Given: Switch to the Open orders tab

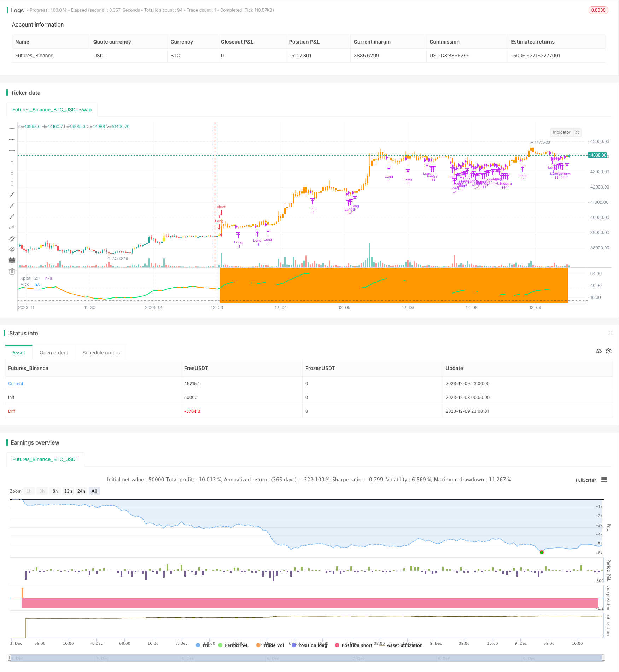Looking at the screenshot, I should click(x=54, y=353).
